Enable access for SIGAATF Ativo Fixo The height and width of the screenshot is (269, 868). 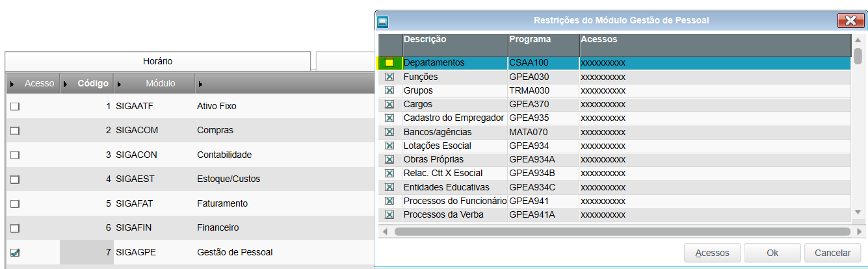[x=15, y=106]
